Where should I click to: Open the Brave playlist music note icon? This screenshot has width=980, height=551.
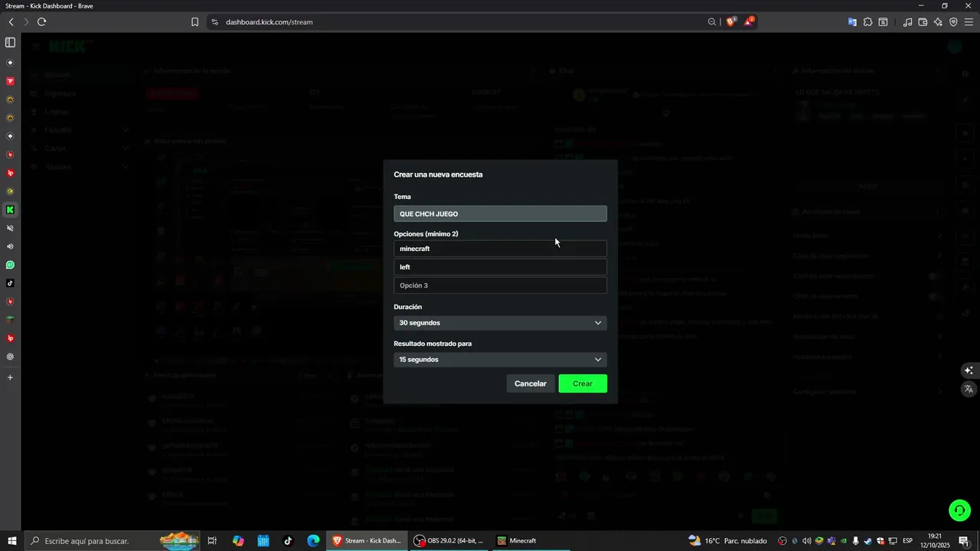907,22
